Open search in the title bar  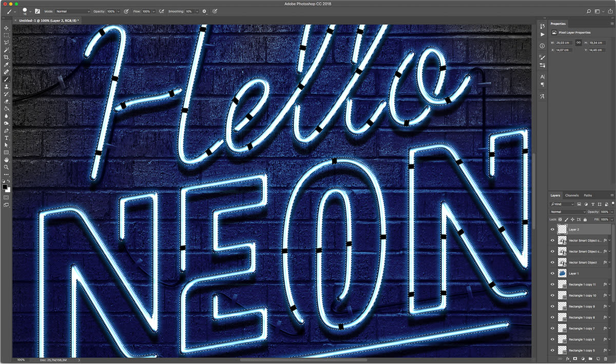tap(589, 11)
